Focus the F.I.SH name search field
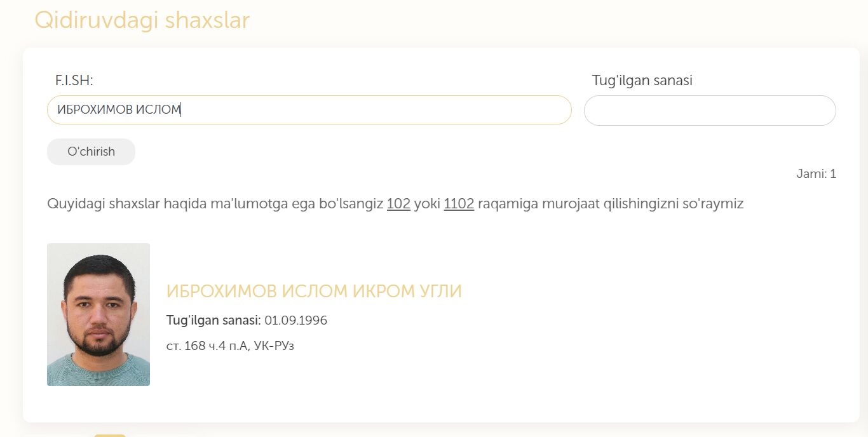Image resolution: width=868 pixels, height=437 pixels. pyautogui.click(x=309, y=110)
